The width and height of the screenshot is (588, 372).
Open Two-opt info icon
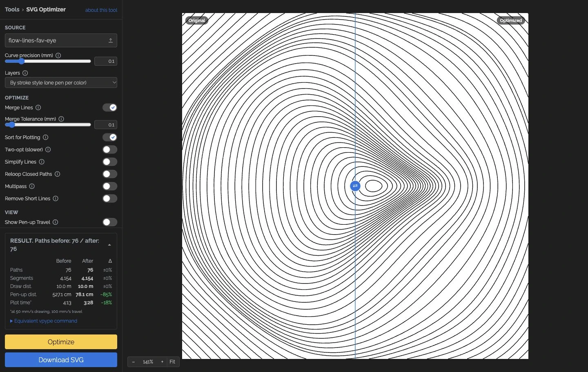click(x=48, y=150)
